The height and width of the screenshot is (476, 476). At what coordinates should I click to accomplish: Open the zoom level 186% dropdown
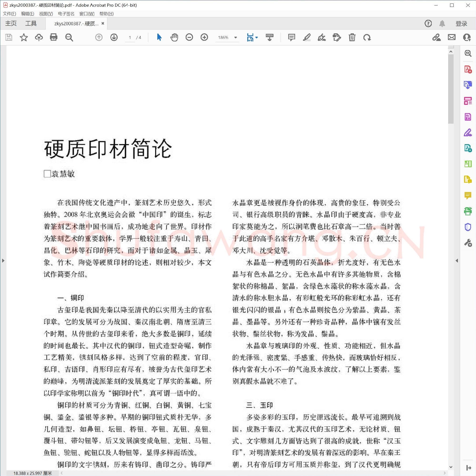[235, 37]
